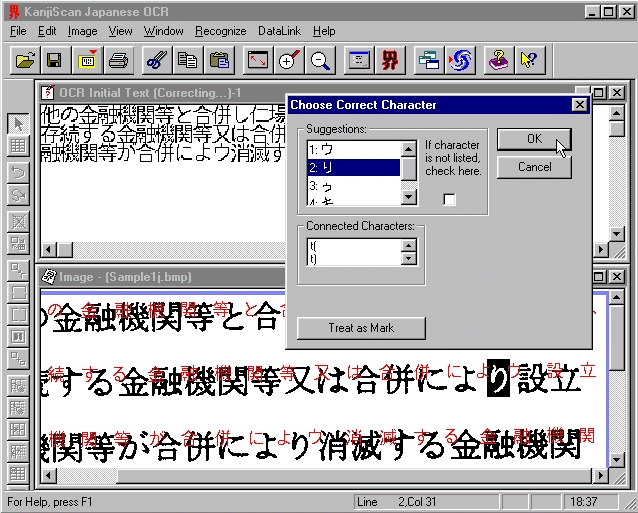The width and height of the screenshot is (638, 513).
Task: Click Connected Characters up arrow
Action: coord(408,246)
